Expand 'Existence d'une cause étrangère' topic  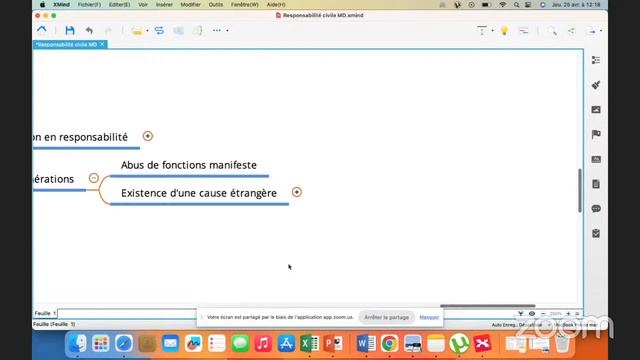(x=297, y=192)
